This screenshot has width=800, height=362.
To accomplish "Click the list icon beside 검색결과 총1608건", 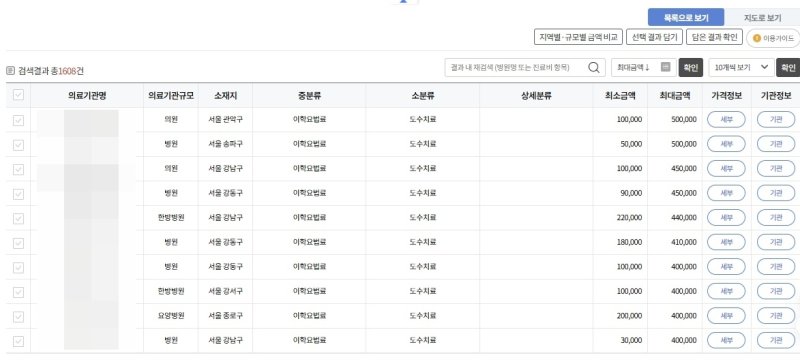I will click(10, 71).
